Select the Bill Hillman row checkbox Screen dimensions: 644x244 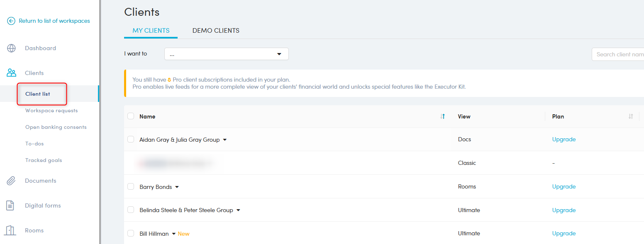131,234
